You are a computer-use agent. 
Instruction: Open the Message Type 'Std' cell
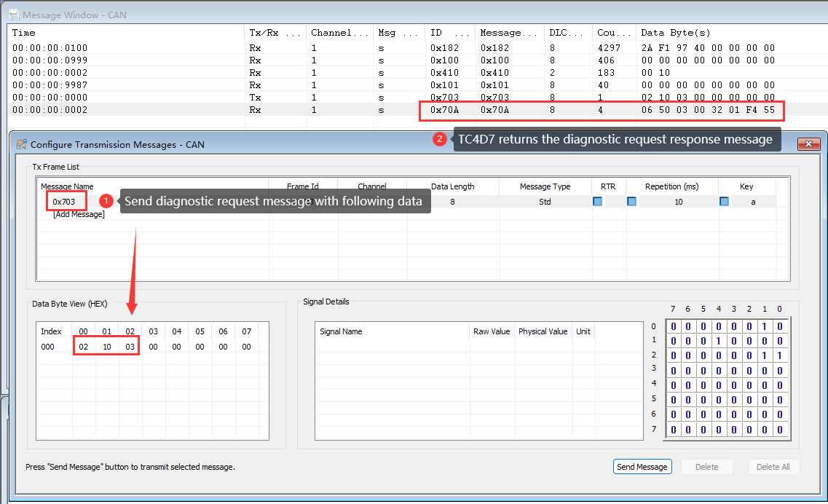coord(545,202)
